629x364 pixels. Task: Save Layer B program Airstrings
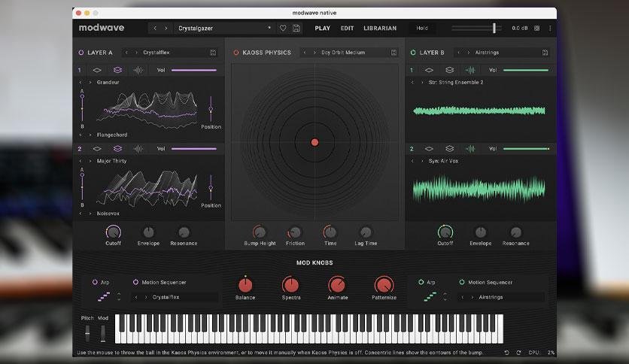tap(545, 53)
